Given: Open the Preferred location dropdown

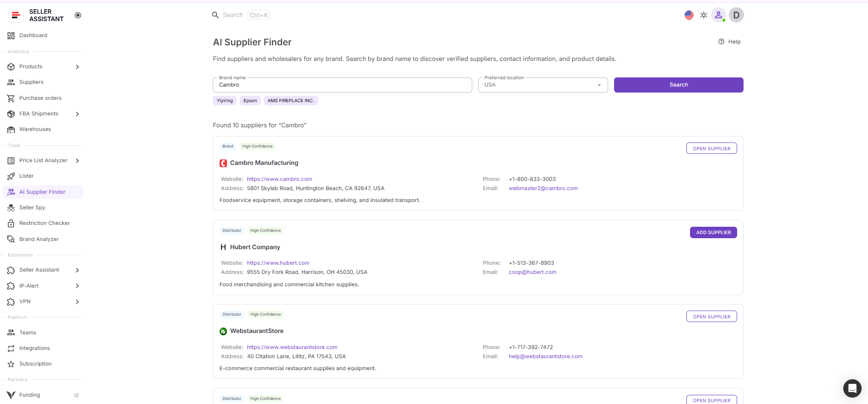Looking at the screenshot, I should (x=543, y=85).
